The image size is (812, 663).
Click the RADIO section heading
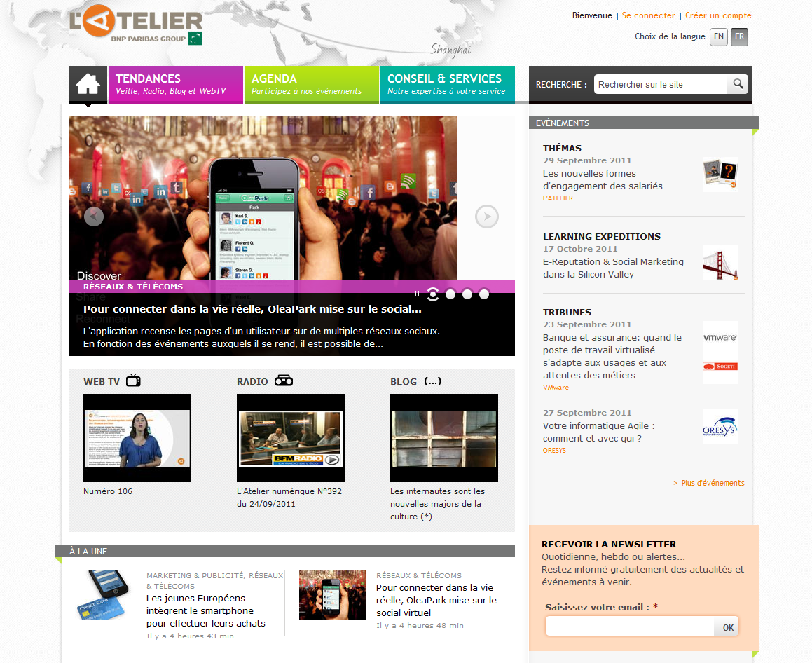pos(252,382)
